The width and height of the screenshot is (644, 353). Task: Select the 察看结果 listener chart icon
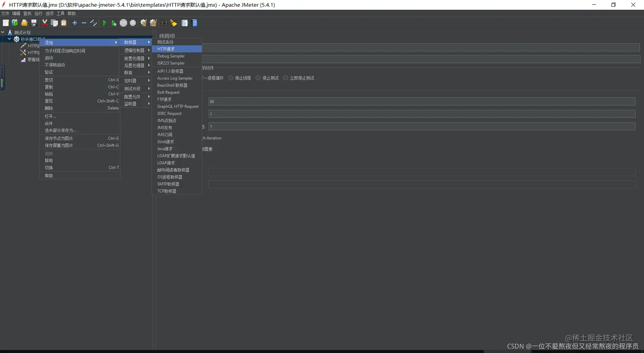pos(23,60)
